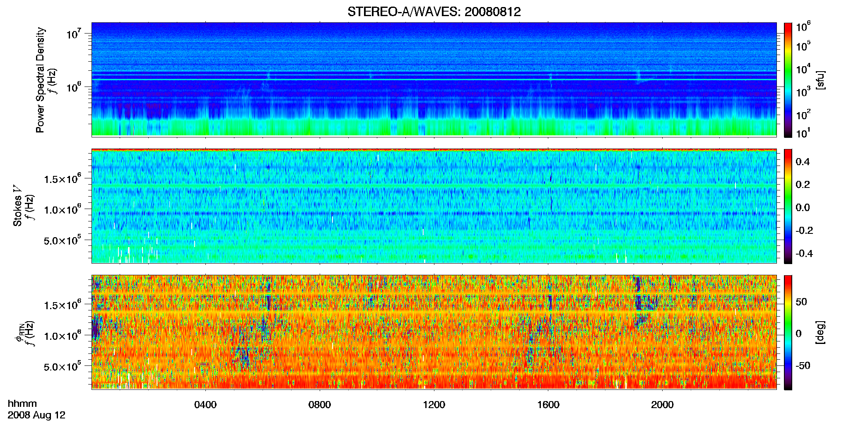Image resolution: width=868 pixels, height=447 pixels.
Task: Click the "[sfu]" color bar unit label
Action: [820, 80]
